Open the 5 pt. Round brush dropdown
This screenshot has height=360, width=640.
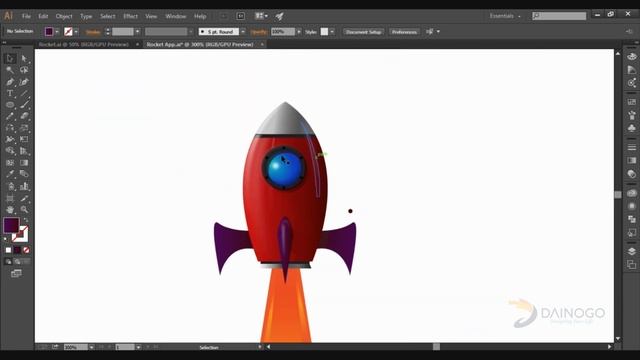(243, 31)
